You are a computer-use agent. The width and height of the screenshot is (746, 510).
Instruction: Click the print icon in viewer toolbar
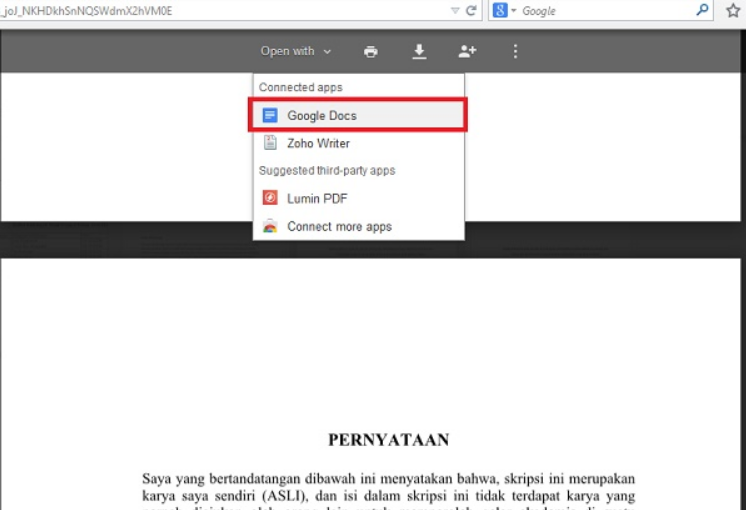(x=371, y=51)
